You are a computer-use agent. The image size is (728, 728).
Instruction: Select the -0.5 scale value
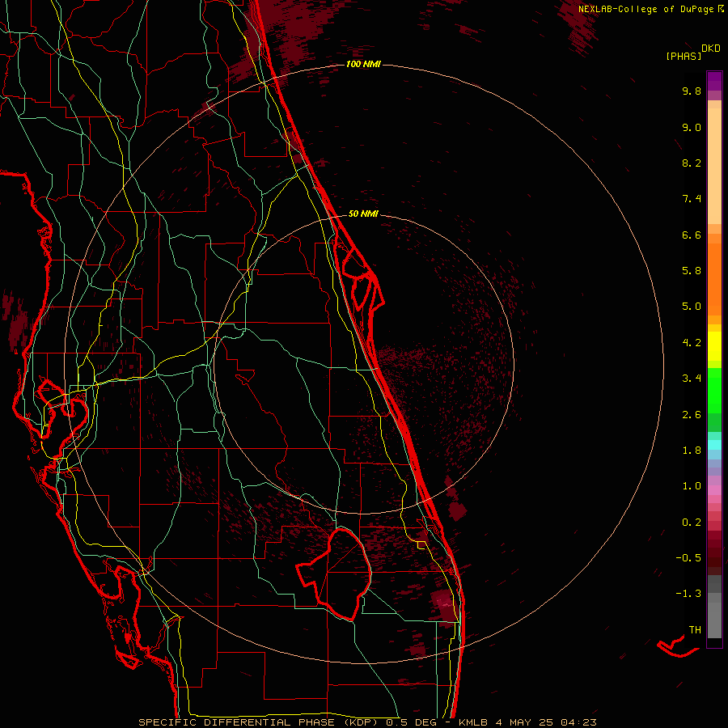[688, 558]
